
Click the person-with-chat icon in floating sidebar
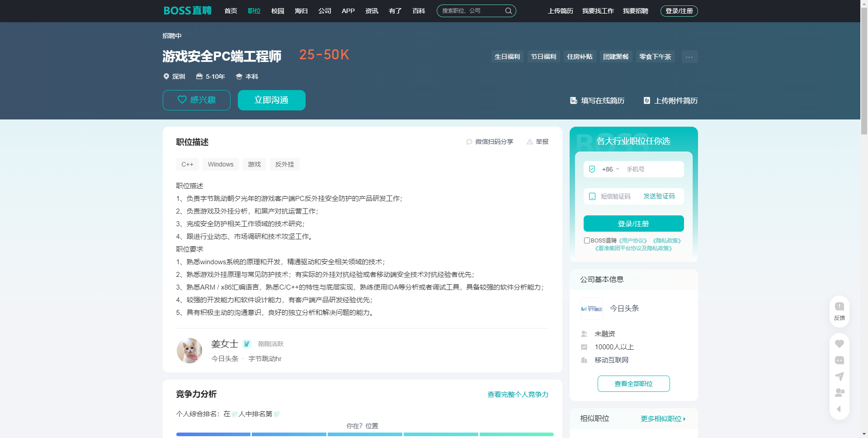(x=839, y=392)
